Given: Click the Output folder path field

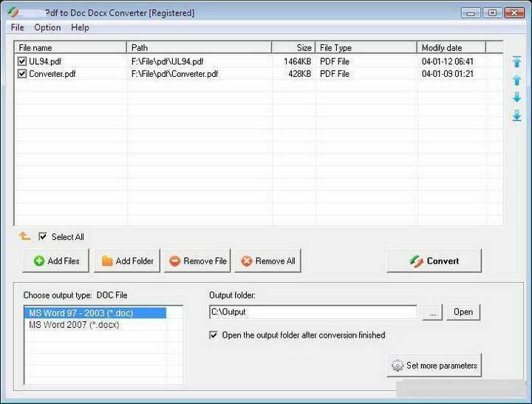Looking at the screenshot, I should pos(313,312).
